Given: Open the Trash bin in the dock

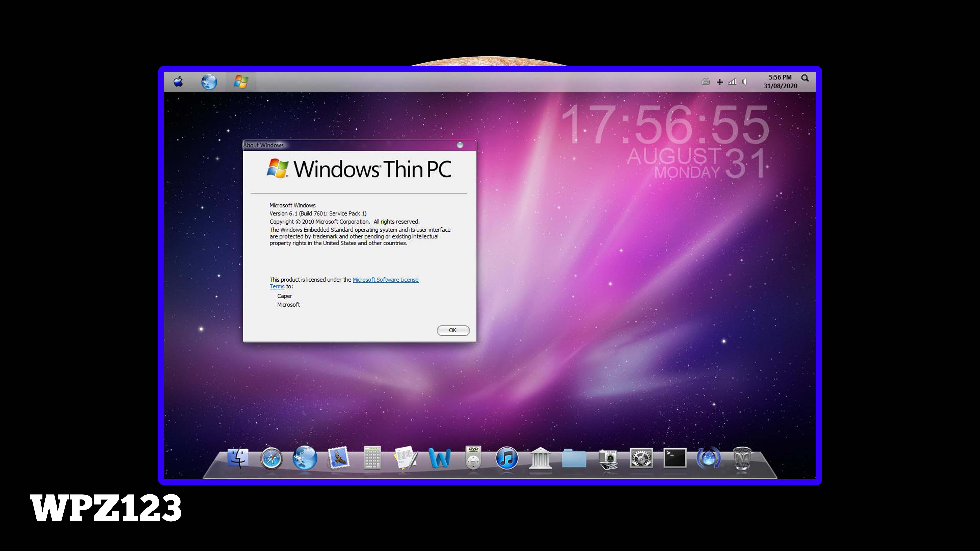Looking at the screenshot, I should click(x=742, y=458).
